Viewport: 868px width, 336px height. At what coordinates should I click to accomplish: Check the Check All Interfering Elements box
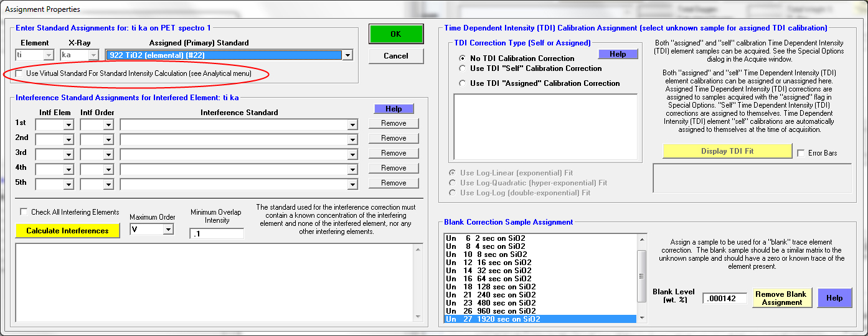(24, 212)
